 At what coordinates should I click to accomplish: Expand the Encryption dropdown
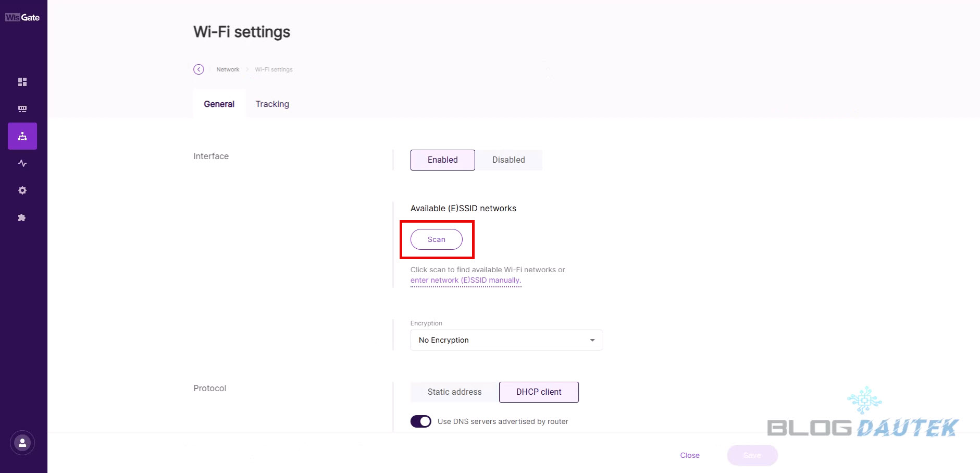coord(506,340)
